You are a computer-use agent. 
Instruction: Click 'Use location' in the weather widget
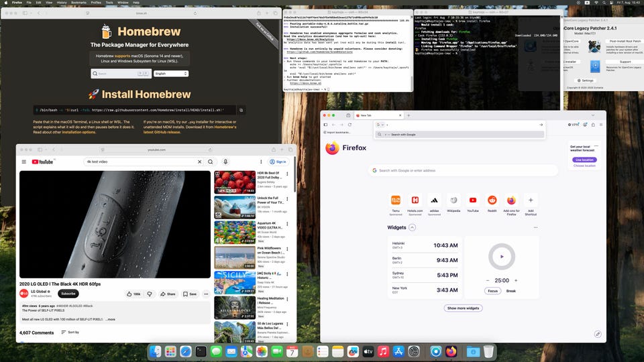point(584,160)
